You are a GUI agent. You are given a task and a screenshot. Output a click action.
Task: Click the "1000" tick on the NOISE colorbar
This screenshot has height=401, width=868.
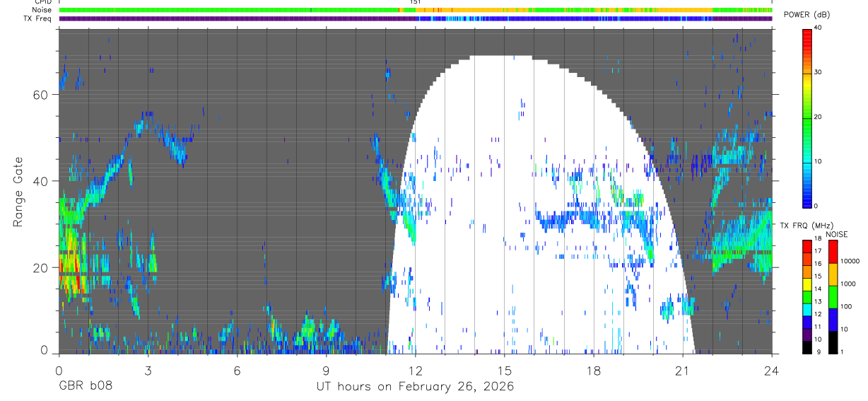pyautogui.click(x=848, y=284)
